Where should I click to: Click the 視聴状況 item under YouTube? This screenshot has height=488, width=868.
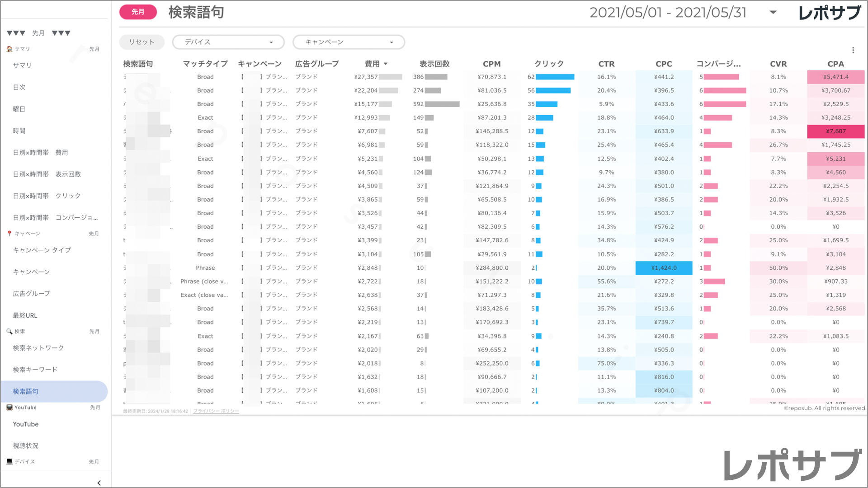[26, 446]
